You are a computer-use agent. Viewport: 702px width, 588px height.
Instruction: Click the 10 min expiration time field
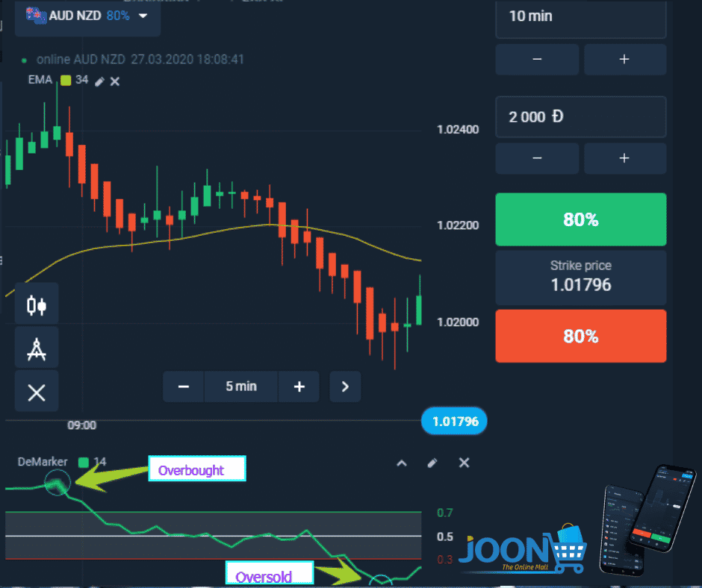tap(581, 18)
